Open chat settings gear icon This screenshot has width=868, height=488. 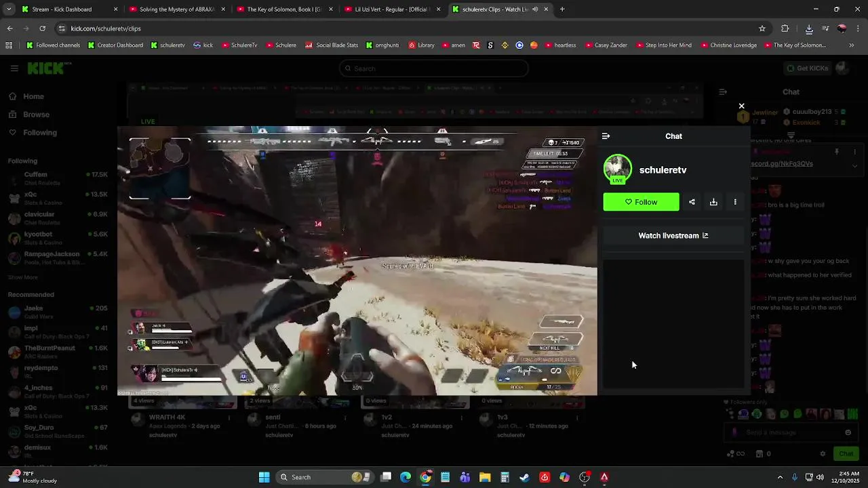(x=823, y=453)
